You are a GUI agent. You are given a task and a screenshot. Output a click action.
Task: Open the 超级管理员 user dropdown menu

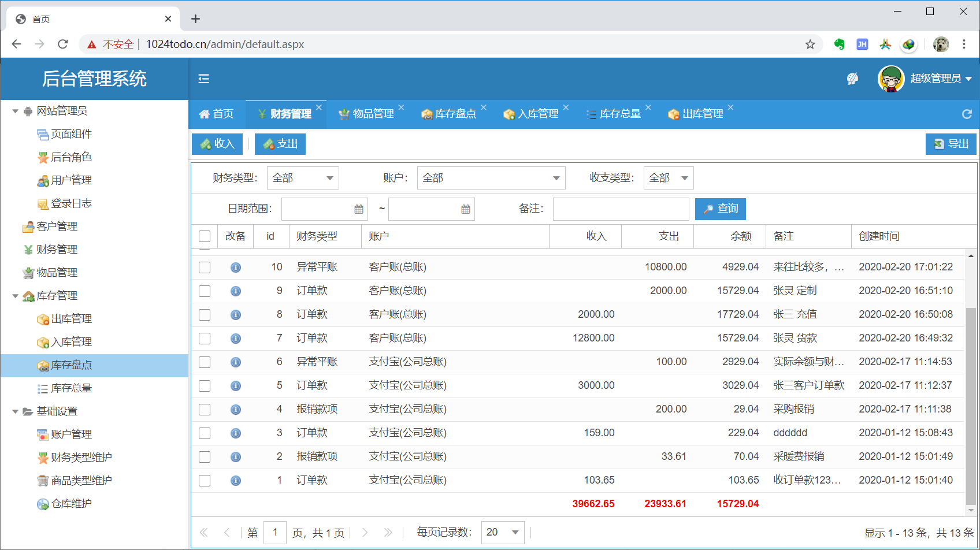(941, 79)
